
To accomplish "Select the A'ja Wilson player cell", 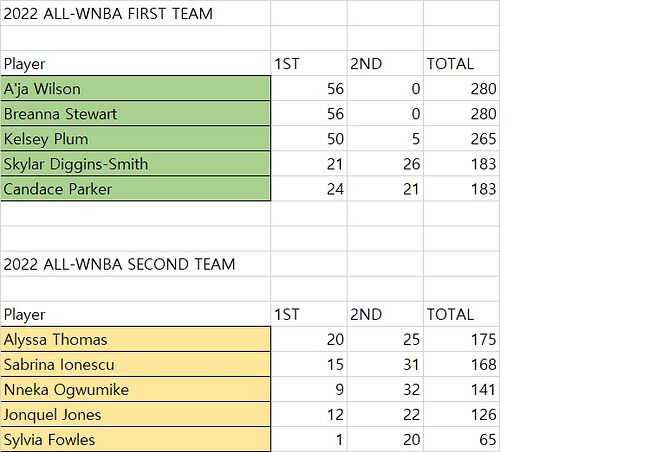I will point(135,89).
